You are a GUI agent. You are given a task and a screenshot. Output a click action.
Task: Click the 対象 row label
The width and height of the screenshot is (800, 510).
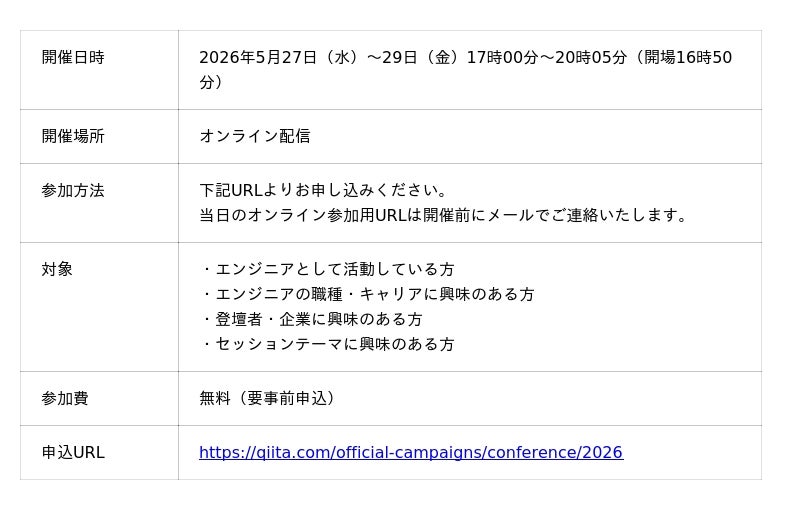tap(57, 270)
